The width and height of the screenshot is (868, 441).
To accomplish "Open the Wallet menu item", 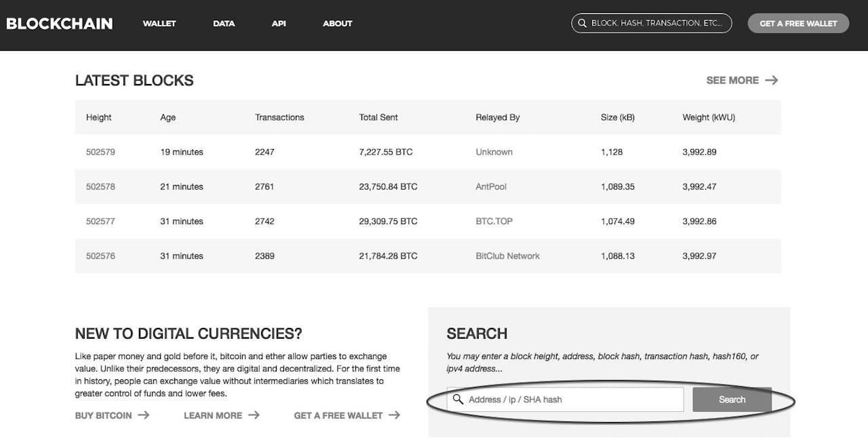I will pos(159,24).
